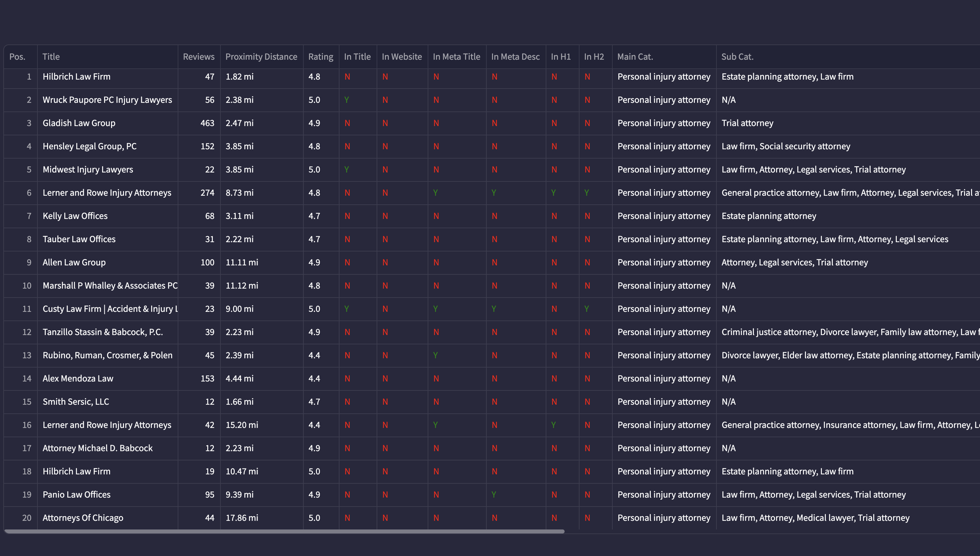The image size is (980, 556).
Task: Select Midwest Injury Lawyers title
Action: pyautogui.click(x=88, y=170)
